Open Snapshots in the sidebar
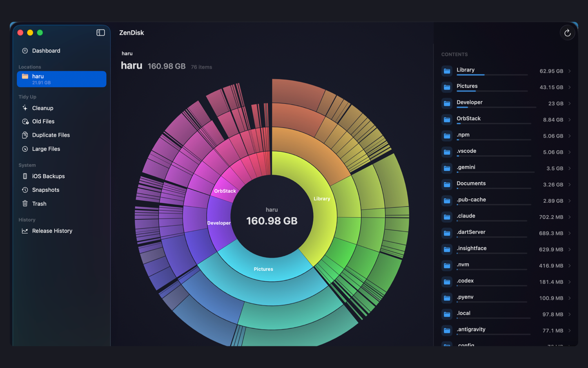 point(61,190)
